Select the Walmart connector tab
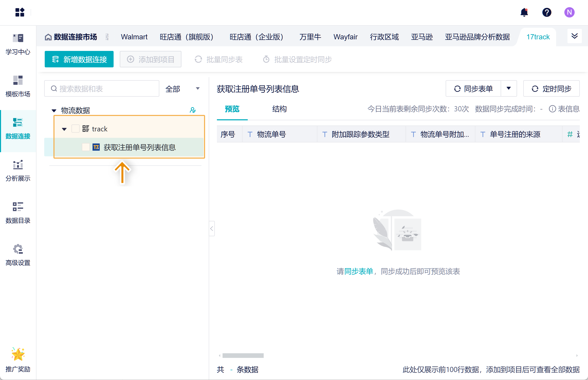588x380 pixels. (x=134, y=37)
